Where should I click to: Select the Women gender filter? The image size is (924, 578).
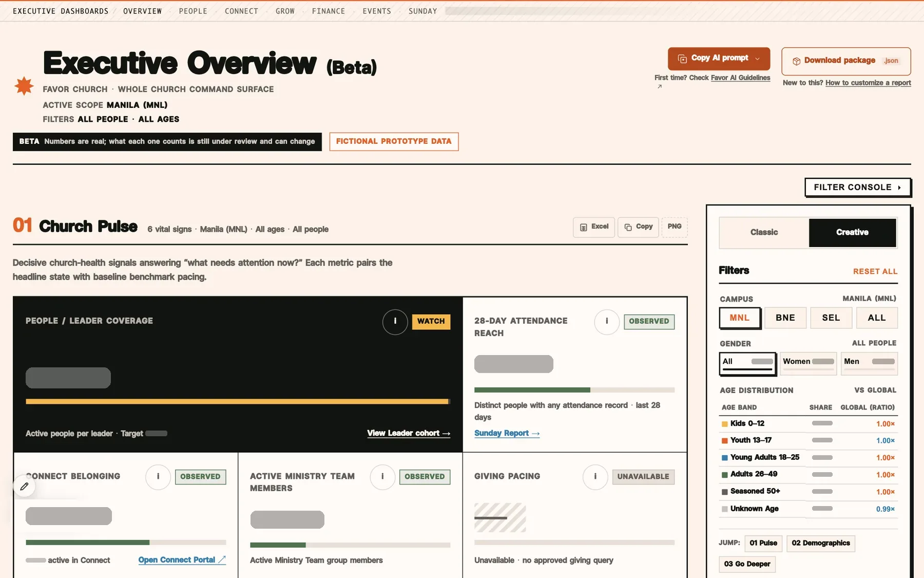[808, 363]
